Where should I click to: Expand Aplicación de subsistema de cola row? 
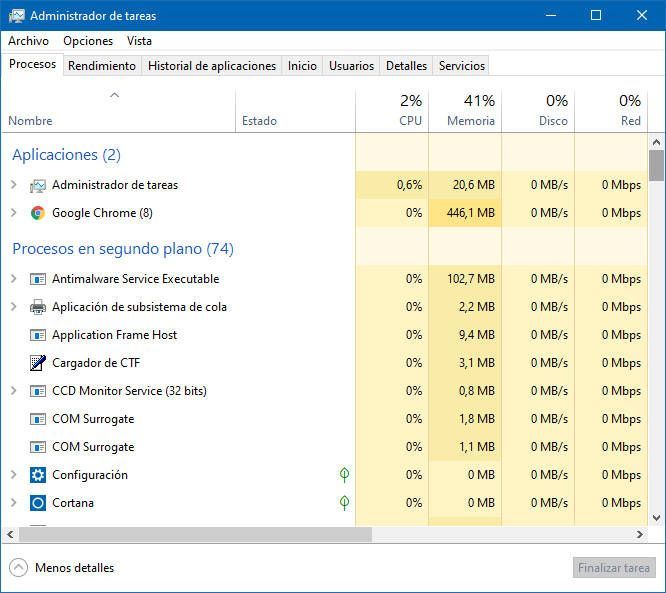point(14,307)
